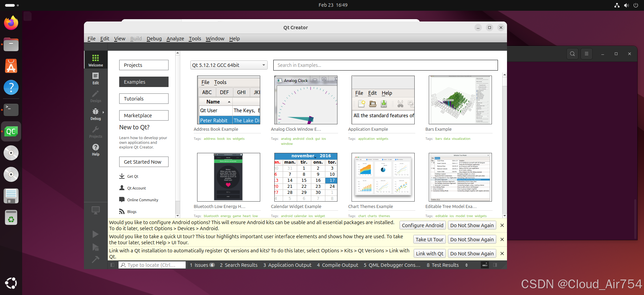Click the Qt Account person icon

coord(122,188)
